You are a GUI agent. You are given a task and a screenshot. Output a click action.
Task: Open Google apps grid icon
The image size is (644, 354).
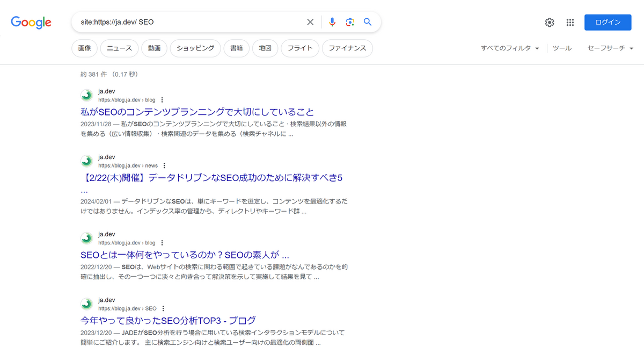pos(570,23)
